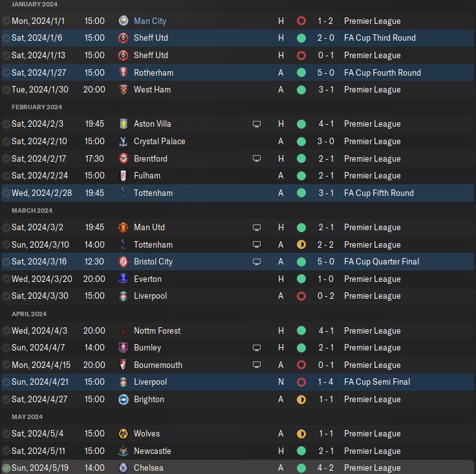
Task: Click the yellow draw indicator for Tottenham league match
Action: pos(301,244)
